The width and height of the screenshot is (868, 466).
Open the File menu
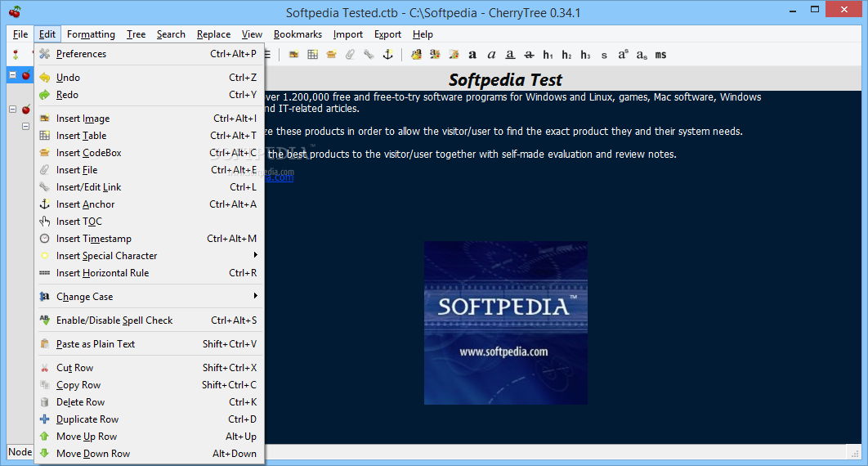point(20,34)
